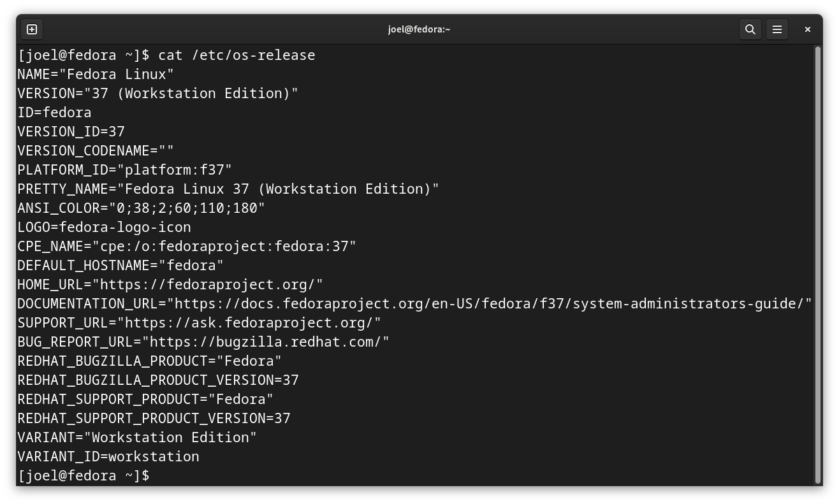Click the PRETTY_NAME line

(227, 189)
